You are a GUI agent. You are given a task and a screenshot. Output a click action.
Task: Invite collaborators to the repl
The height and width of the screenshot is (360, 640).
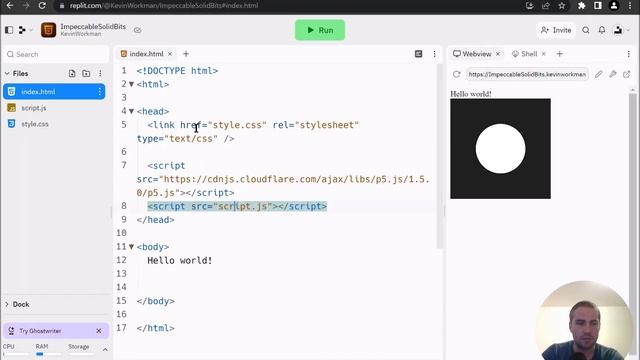tap(556, 30)
